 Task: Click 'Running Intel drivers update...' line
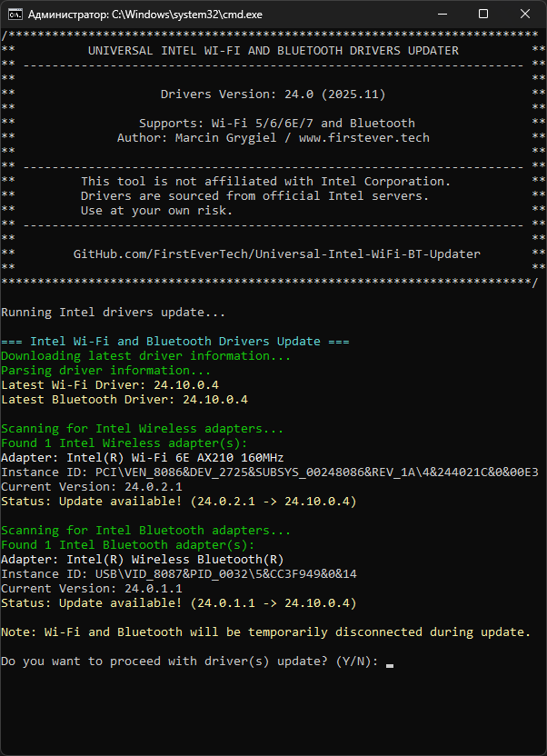coord(114,313)
